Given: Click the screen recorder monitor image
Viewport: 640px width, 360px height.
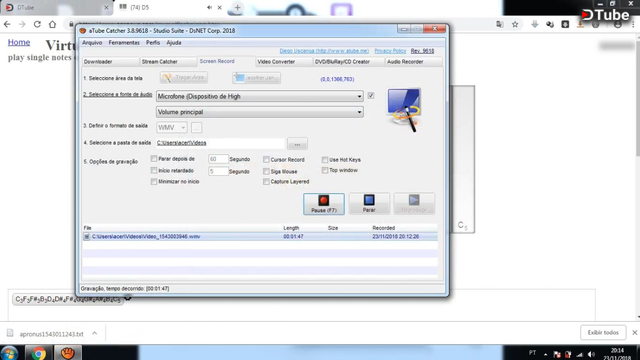Looking at the screenshot, I should 404,109.
